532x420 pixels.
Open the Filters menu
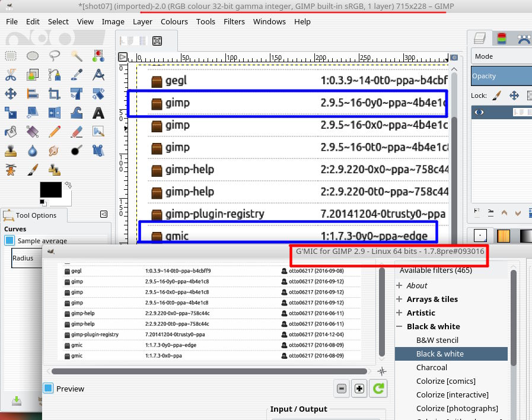[x=234, y=22]
